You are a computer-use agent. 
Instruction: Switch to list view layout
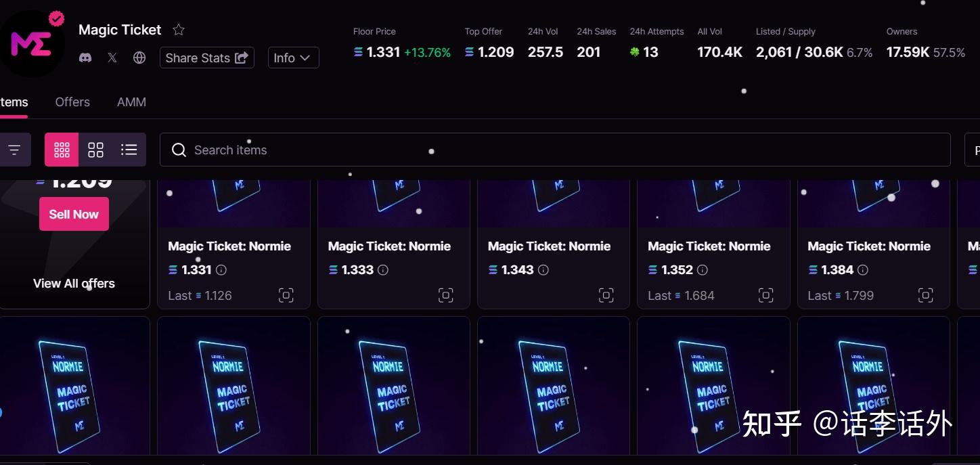click(x=129, y=150)
